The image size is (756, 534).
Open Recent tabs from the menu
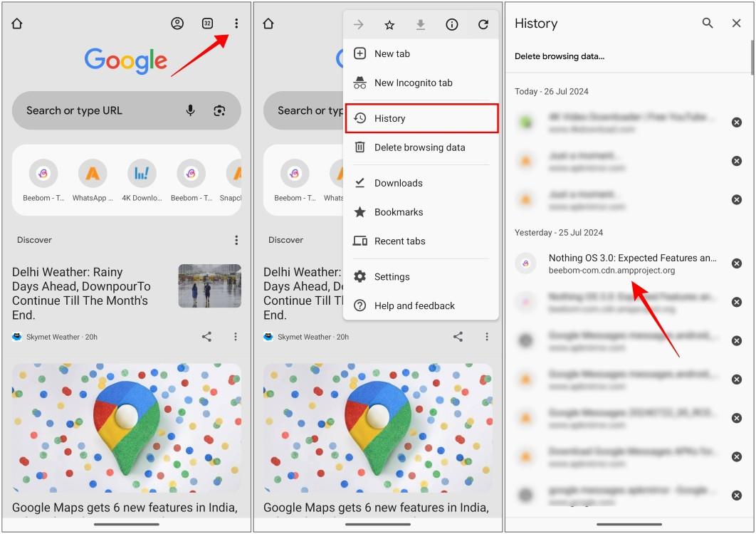(x=421, y=241)
